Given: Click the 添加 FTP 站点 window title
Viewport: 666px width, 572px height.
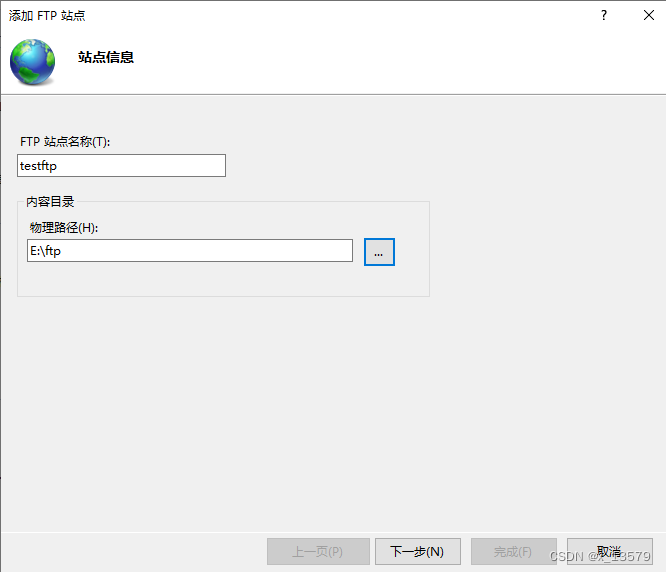Looking at the screenshot, I should (x=47, y=16).
